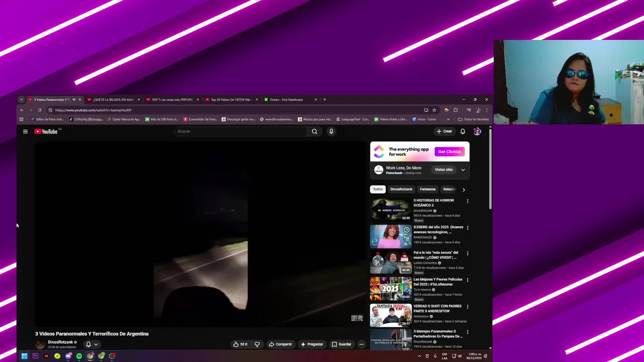Open the Fui a la isla thumbnail

[x=390, y=262]
